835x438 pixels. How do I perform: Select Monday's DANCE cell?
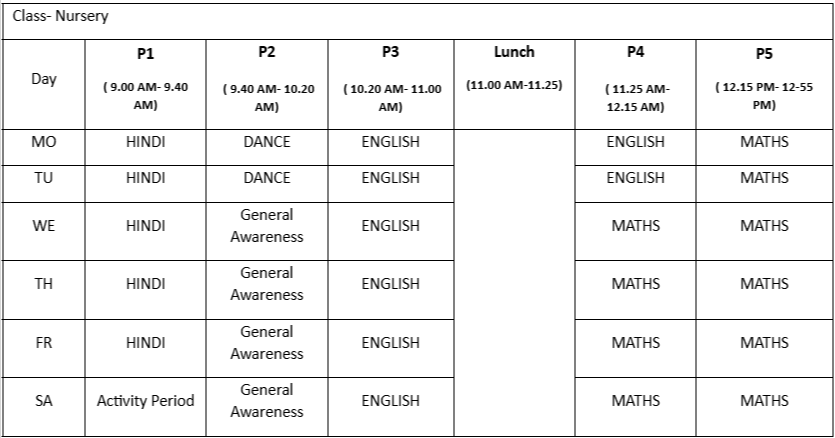point(266,142)
